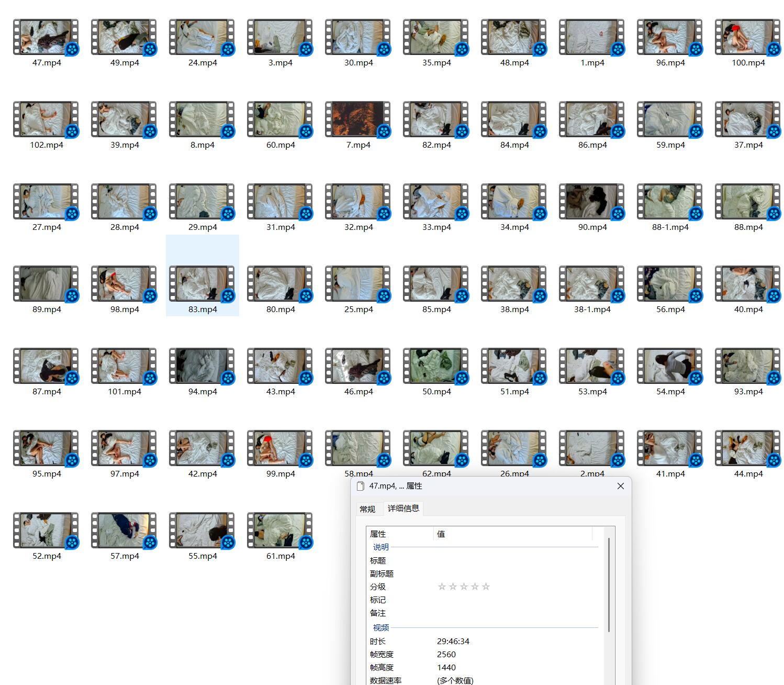Pick the 88-1.mp4 file icon
The image size is (784, 685).
point(669,202)
